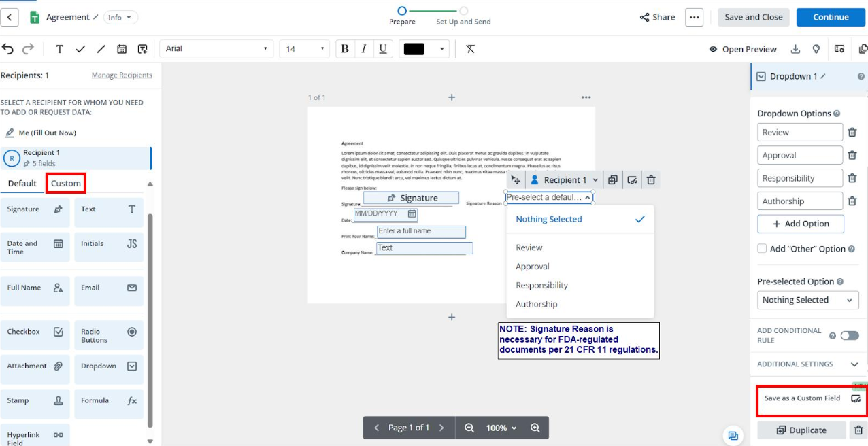The image size is (868, 446).
Task: Open the Recipient 1 assignment dropdown
Action: tap(564, 180)
